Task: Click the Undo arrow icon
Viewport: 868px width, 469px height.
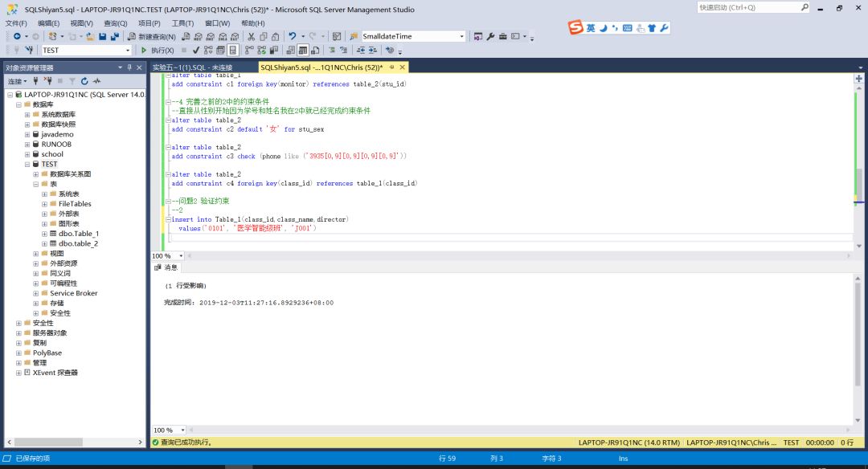Action: tap(293, 37)
